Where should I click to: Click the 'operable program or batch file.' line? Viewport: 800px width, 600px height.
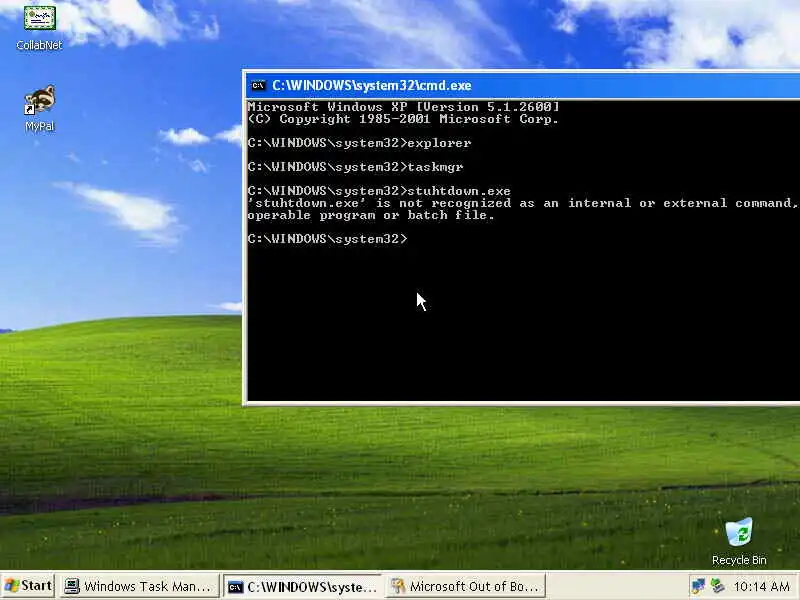(x=371, y=215)
